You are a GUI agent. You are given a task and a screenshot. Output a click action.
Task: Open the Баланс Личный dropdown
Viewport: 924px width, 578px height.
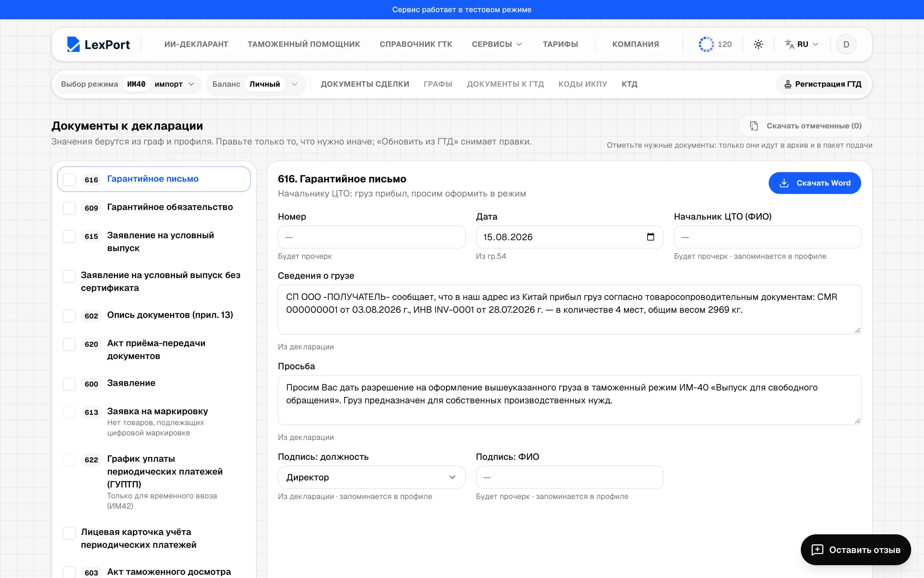(x=255, y=84)
